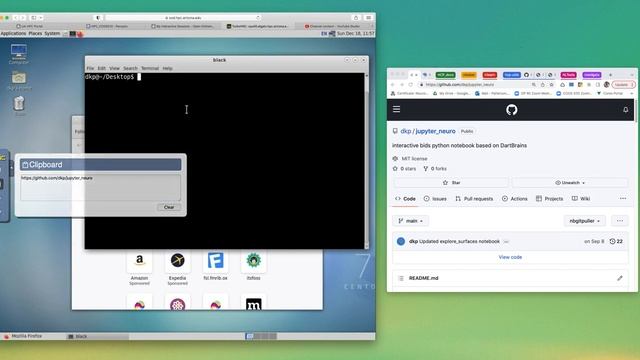The height and width of the screenshot is (360, 640).
Task: Click the Firefox launcher icon in the CentOS panel
Action: point(80,34)
